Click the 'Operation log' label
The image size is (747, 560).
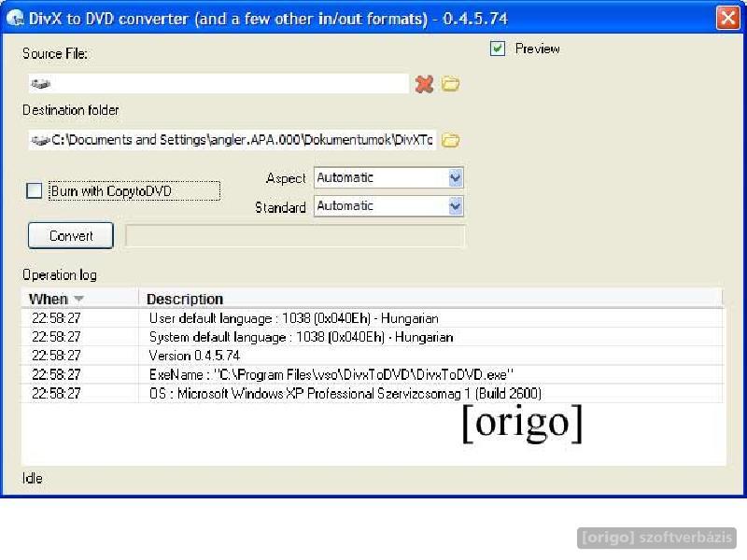click(60, 274)
